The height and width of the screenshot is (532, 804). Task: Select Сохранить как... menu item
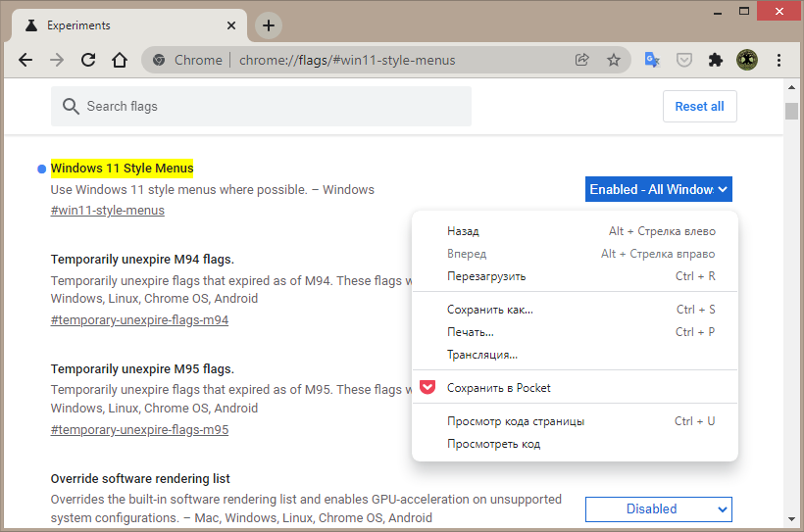(575, 310)
